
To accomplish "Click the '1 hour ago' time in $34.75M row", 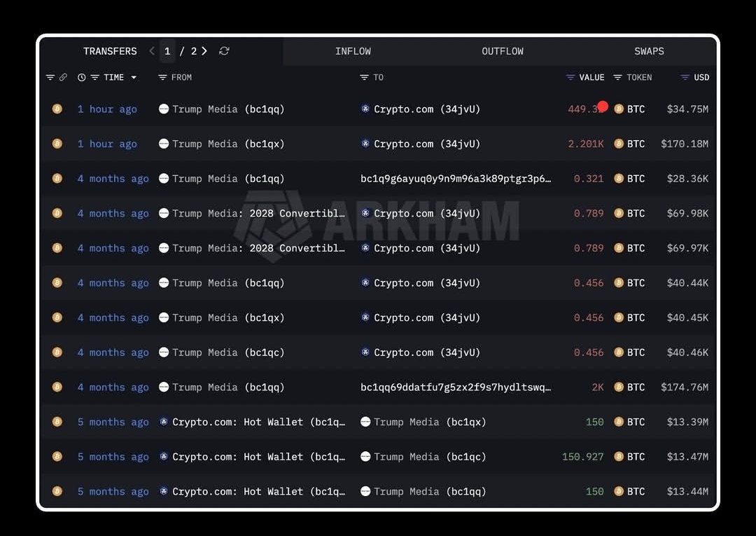I will 107,109.
